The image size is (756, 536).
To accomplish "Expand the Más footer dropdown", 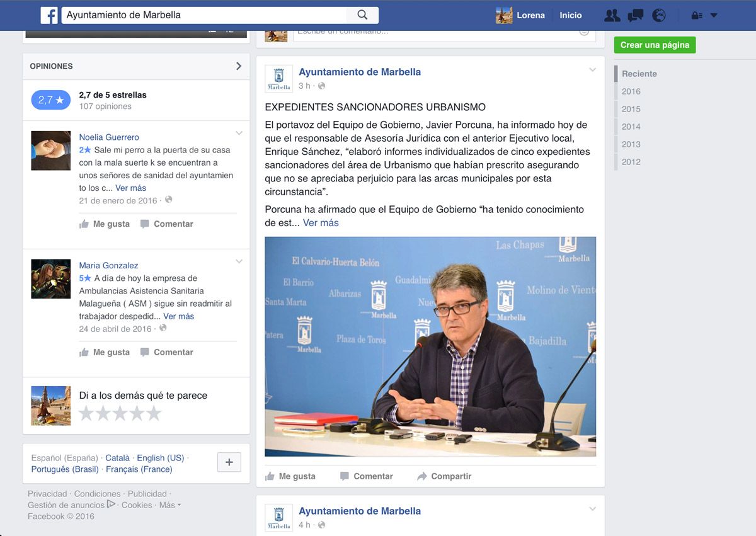I will (169, 505).
